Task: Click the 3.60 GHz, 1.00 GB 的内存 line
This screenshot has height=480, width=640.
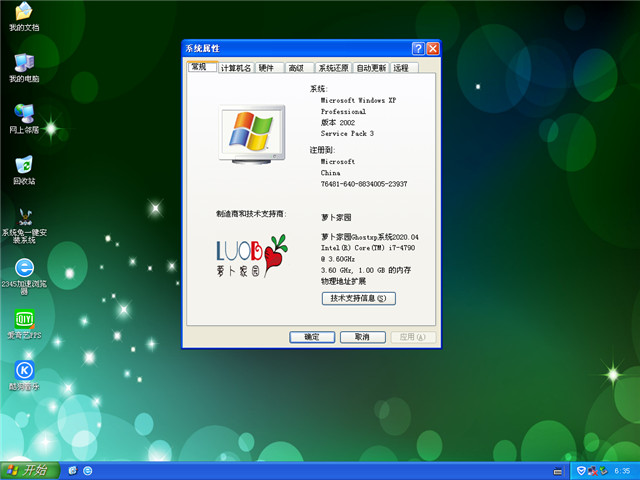Action: (366, 270)
